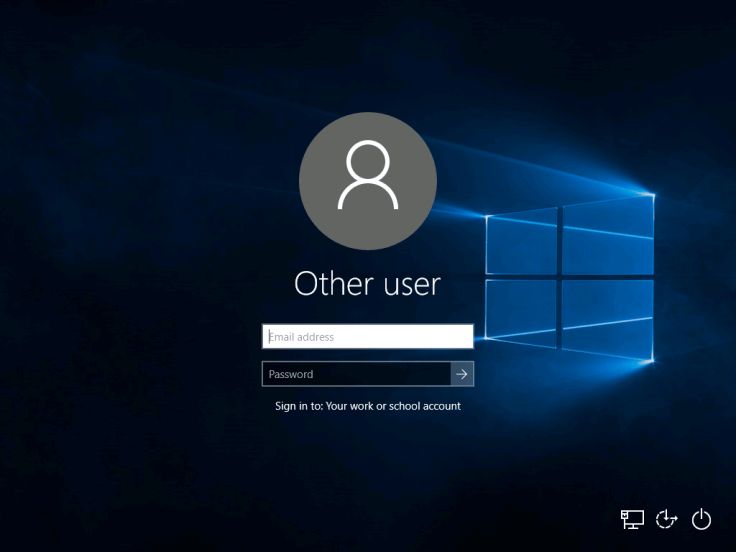
Task: Open the power options icon
Action: (x=701, y=519)
